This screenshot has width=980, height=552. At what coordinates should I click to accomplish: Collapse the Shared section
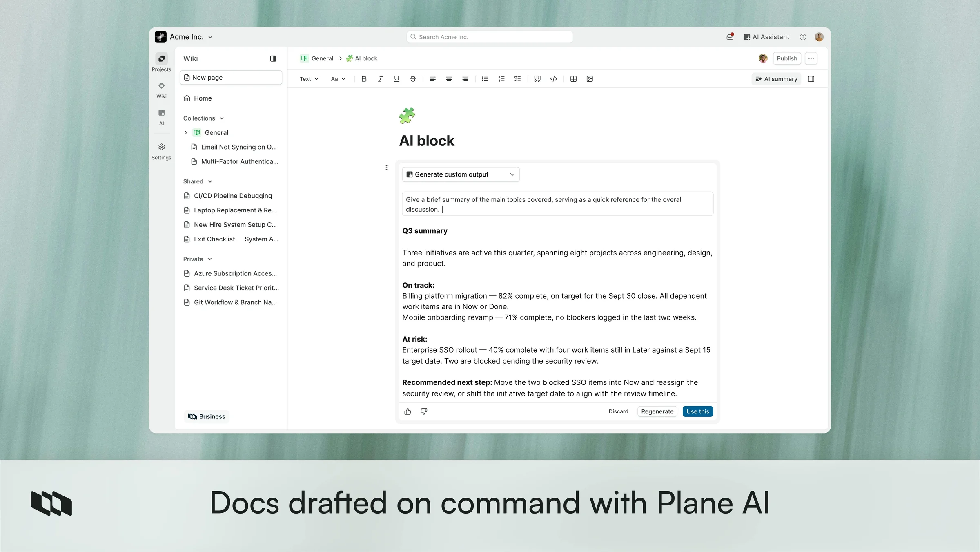[x=198, y=181]
